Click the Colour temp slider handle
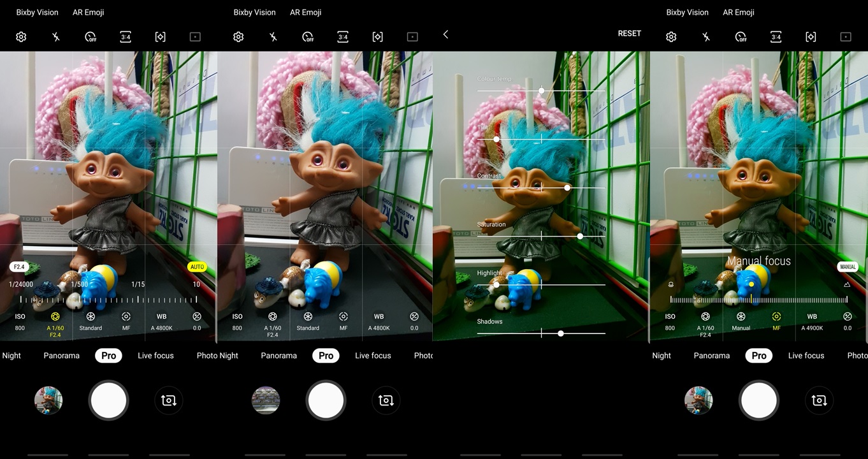 coord(542,91)
